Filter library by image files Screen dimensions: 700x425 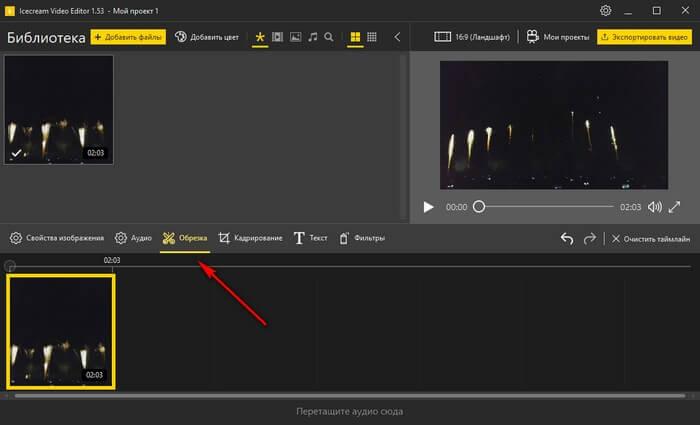click(x=295, y=37)
